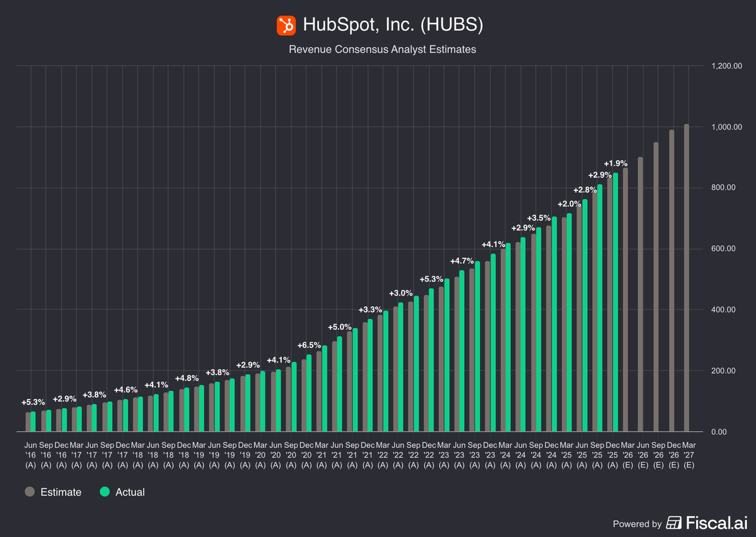This screenshot has width=756, height=537.
Task: Select the Jun '26 (E) estimate bar
Action: (641, 294)
